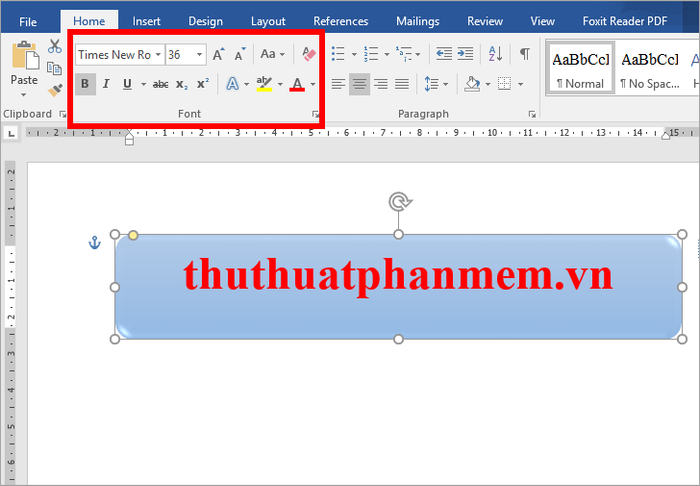Open line spacing options

pos(431,84)
